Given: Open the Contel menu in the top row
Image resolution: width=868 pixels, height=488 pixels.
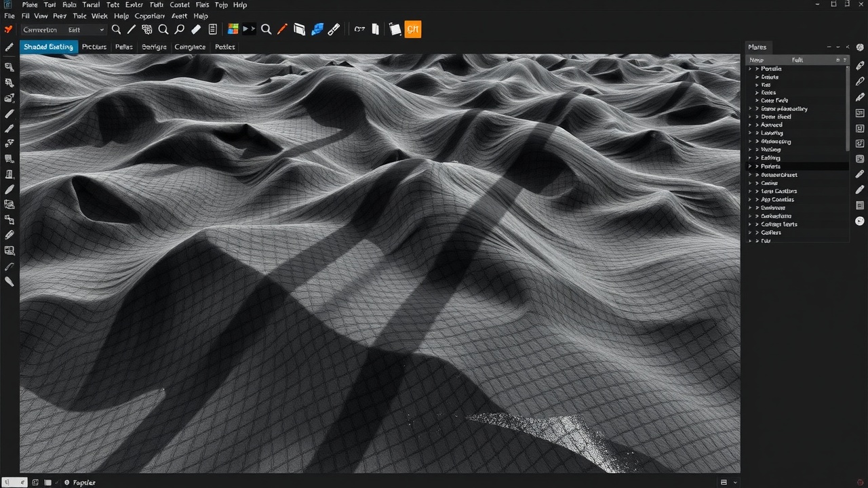Looking at the screenshot, I should click(x=180, y=5).
